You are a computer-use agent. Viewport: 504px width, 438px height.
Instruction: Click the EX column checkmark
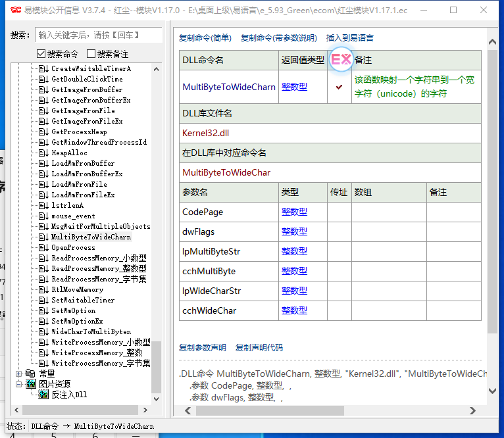click(x=339, y=87)
